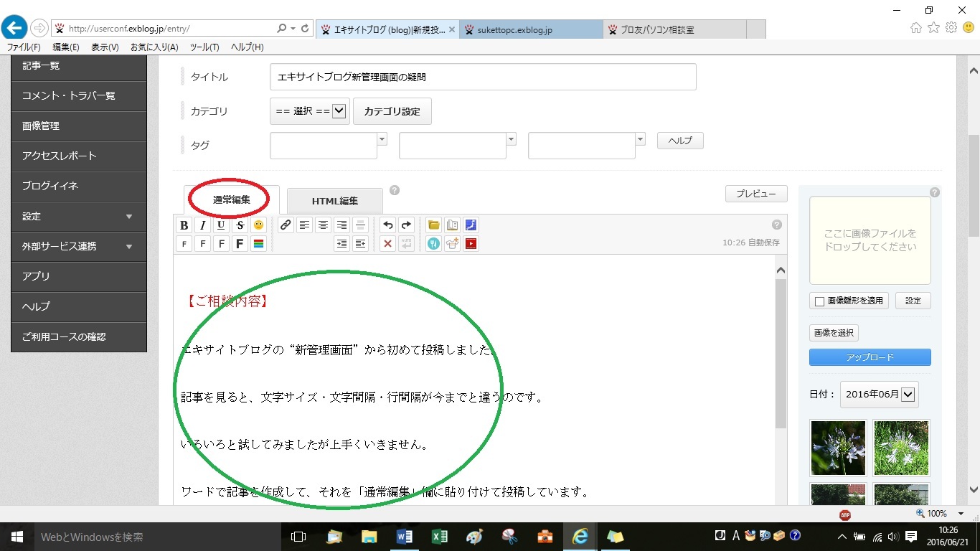Screen dimensions: 980x551
Task: Open 記事一覧 in the sidebar
Action: point(79,65)
